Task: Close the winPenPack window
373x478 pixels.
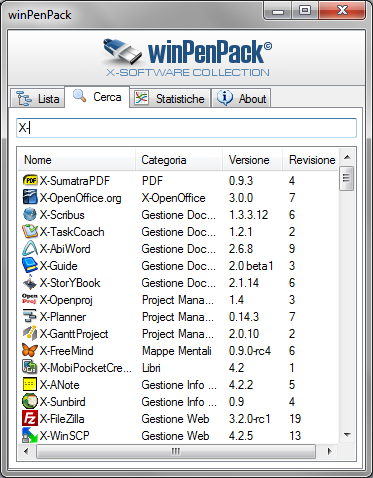Action: click(x=342, y=11)
